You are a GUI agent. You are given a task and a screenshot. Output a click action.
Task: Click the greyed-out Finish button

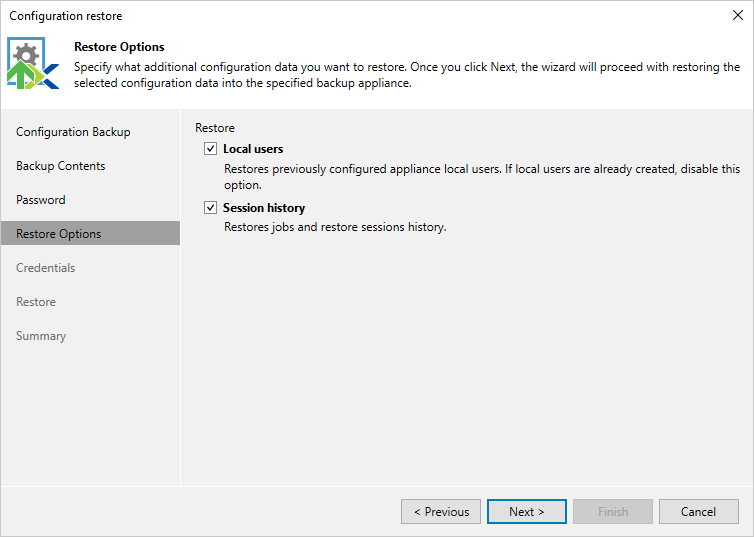click(x=613, y=512)
